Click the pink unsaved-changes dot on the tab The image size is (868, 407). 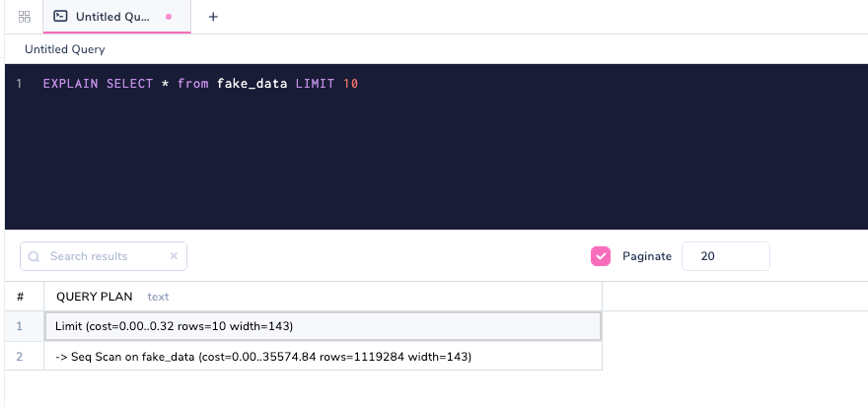[169, 17]
